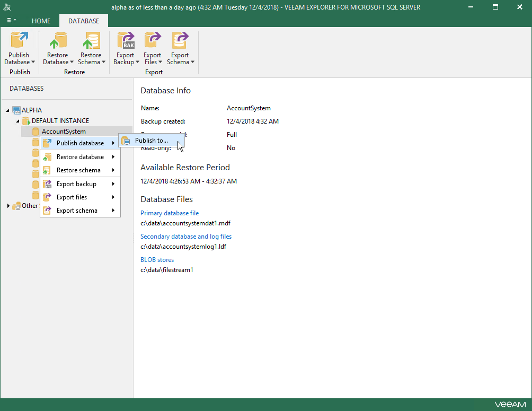532x411 pixels.
Task: Click the Export Schema ribbon icon
Action: pos(180,40)
